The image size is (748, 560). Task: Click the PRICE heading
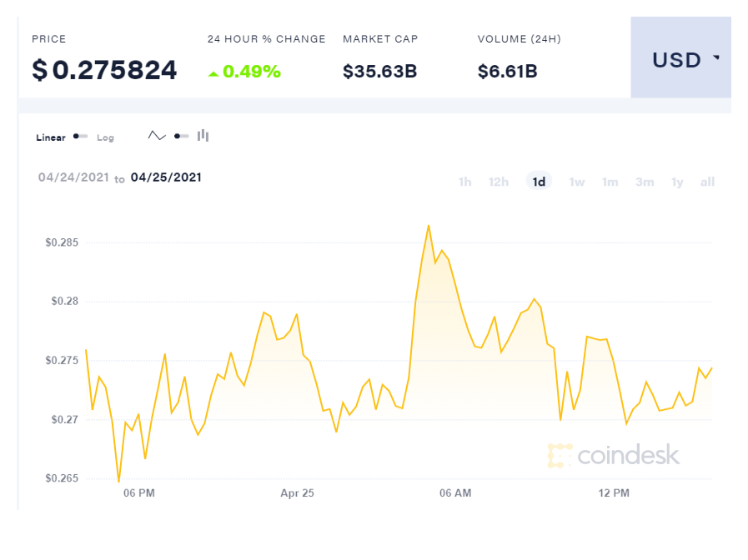coord(48,39)
